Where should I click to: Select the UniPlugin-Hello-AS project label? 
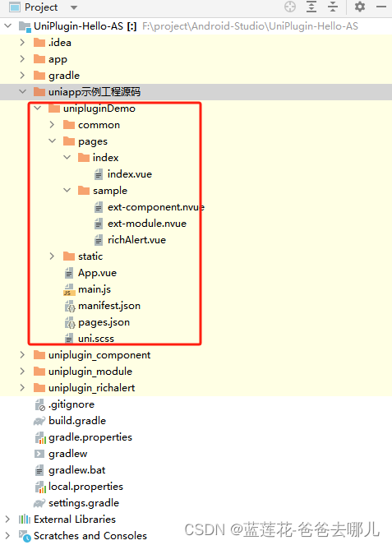[x=78, y=26]
